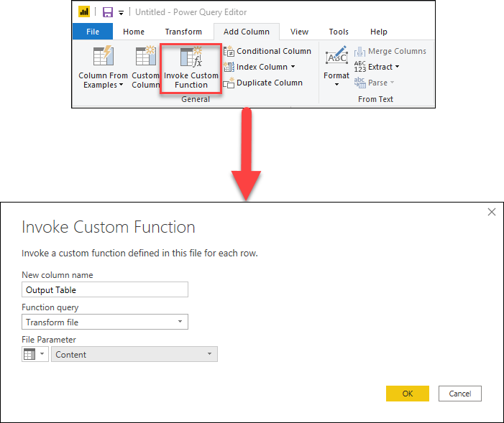Click the New column name input field
The width and height of the screenshot is (504, 423).
[x=105, y=289]
